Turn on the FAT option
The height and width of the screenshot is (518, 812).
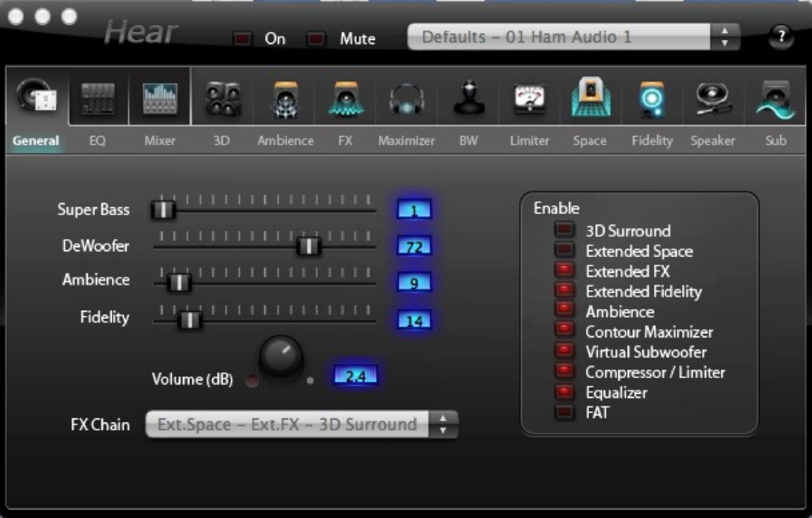click(x=565, y=412)
